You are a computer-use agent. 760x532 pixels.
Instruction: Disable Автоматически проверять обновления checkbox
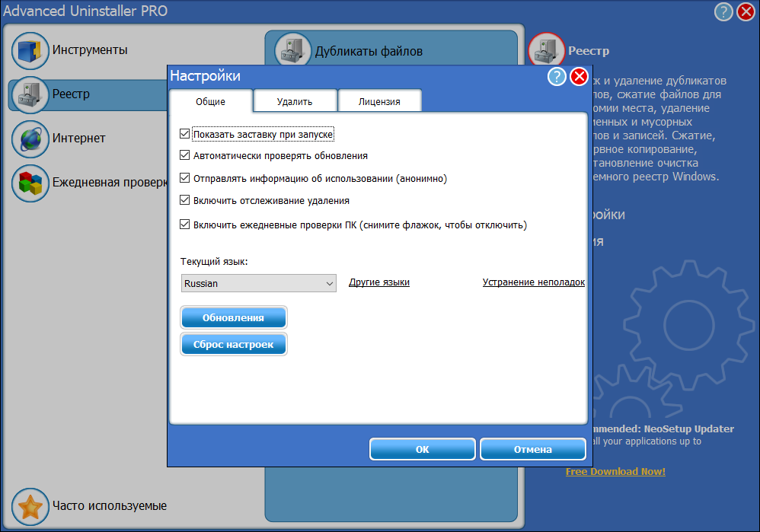[184, 155]
